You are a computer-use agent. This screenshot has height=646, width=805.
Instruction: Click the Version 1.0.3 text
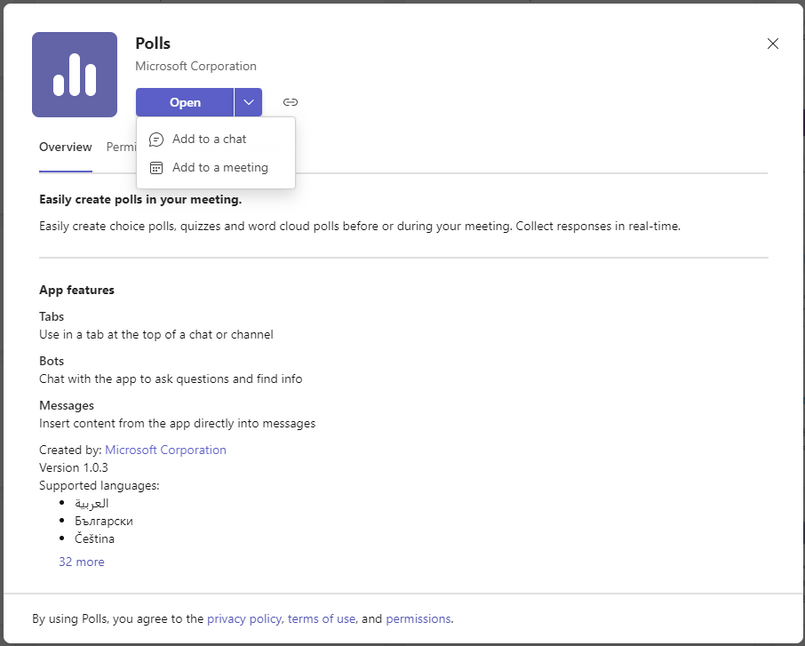[73, 468]
